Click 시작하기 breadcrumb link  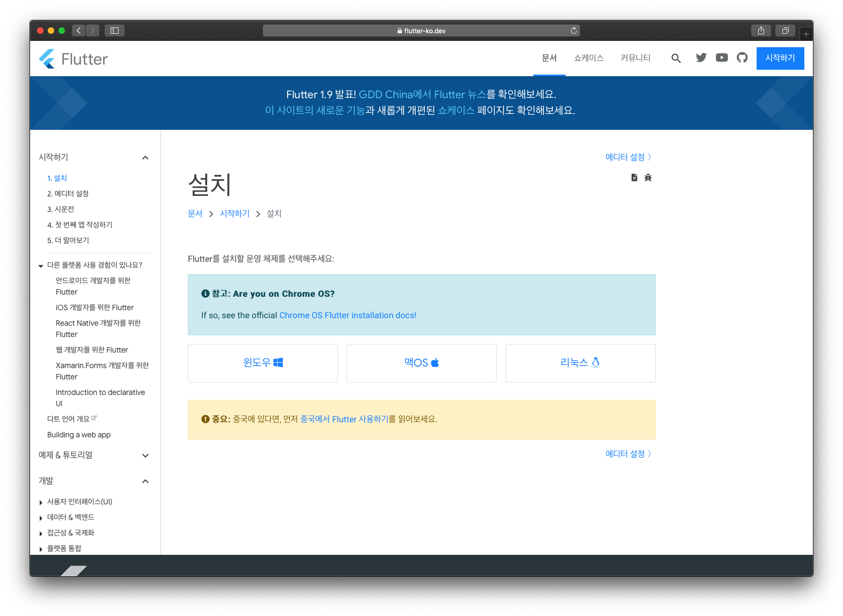pos(234,214)
